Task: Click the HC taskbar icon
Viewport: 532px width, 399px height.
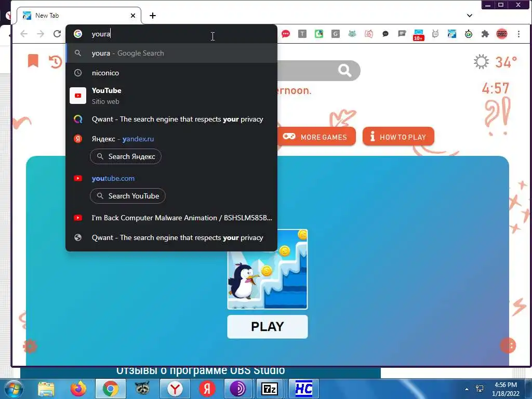Action: [303, 389]
